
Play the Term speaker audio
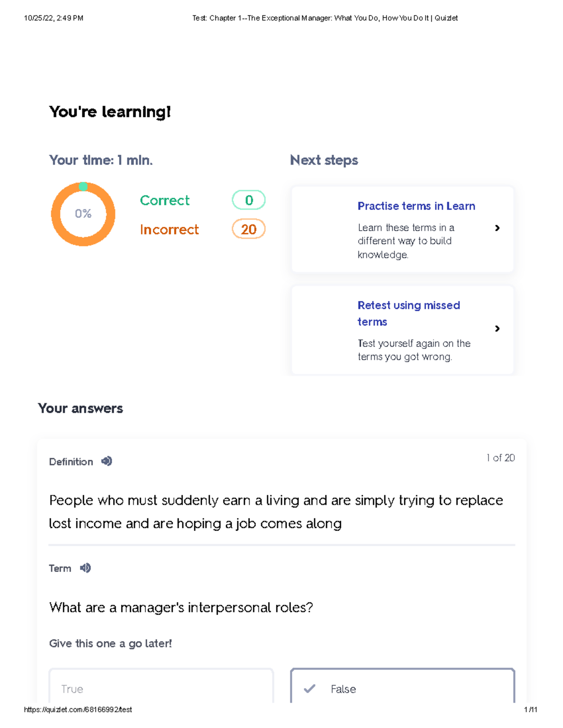(x=85, y=568)
